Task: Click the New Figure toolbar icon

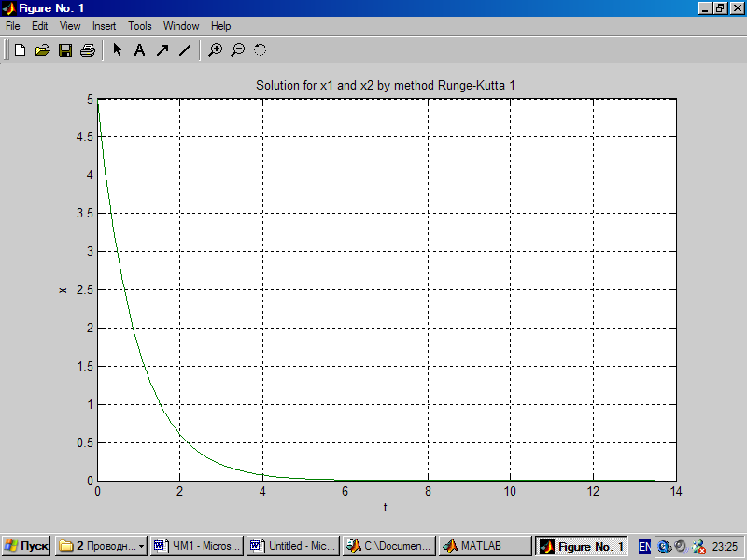Action: pos(20,50)
